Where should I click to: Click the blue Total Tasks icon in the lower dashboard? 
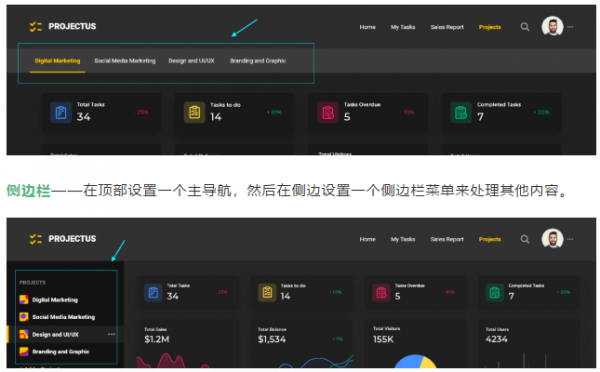tap(153, 293)
